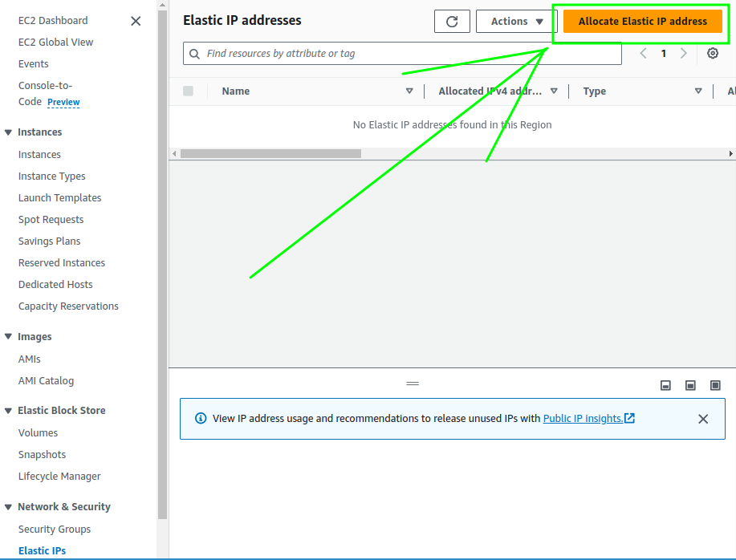736x560 pixels.
Task: Open the Actions dropdown menu
Action: pos(515,21)
